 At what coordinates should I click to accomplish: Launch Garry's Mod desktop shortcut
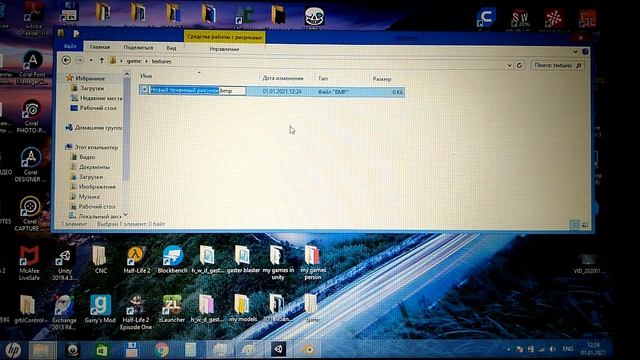click(100, 308)
